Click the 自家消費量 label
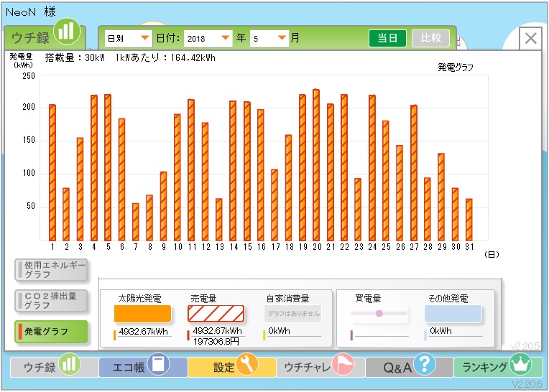549x392 pixels. click(x=288, y=299)
